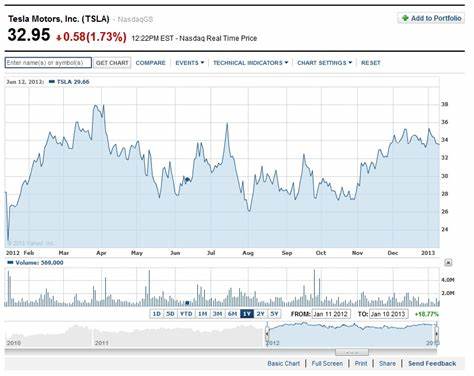474x376 pixels.
Task: Grab the right range slider handle
Action: click(437, 333)
